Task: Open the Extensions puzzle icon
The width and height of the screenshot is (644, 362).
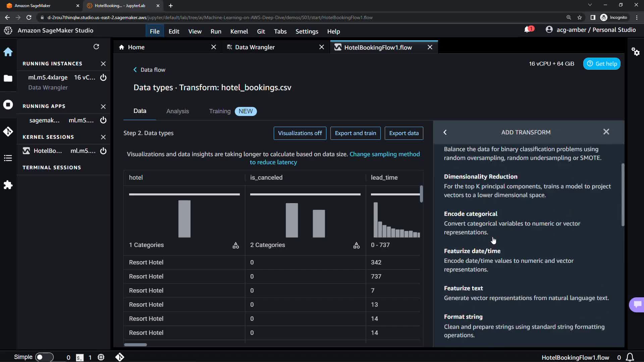Action: click(x=8, y=185)
